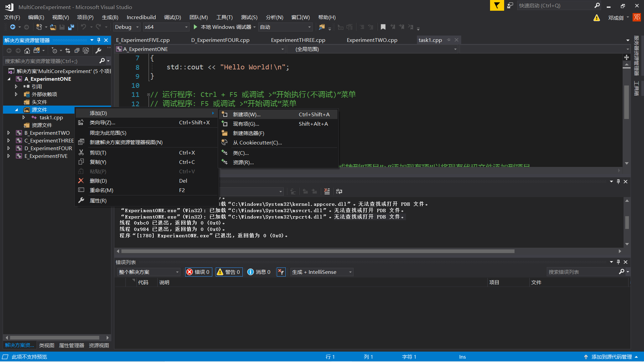This screenshot has width=644, height=362.
Task: Click the 搜索错误列表 search field
Action: 583,272
